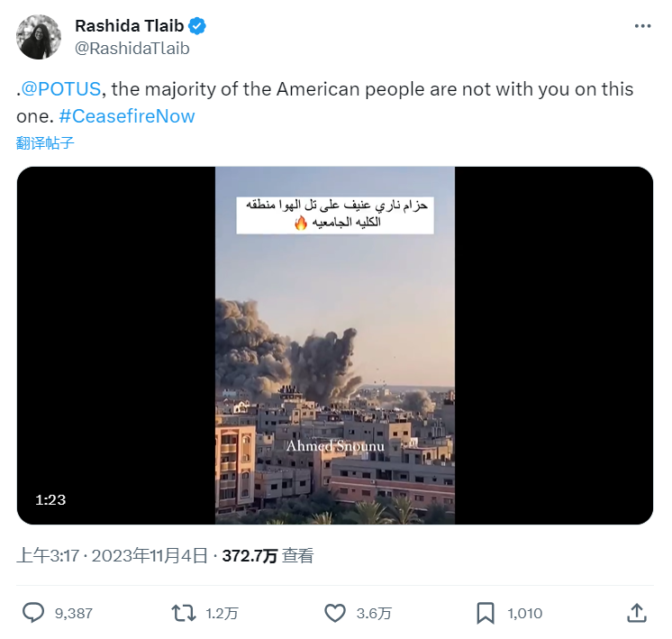Click the repost arrows icon

[x=183, y=613]
